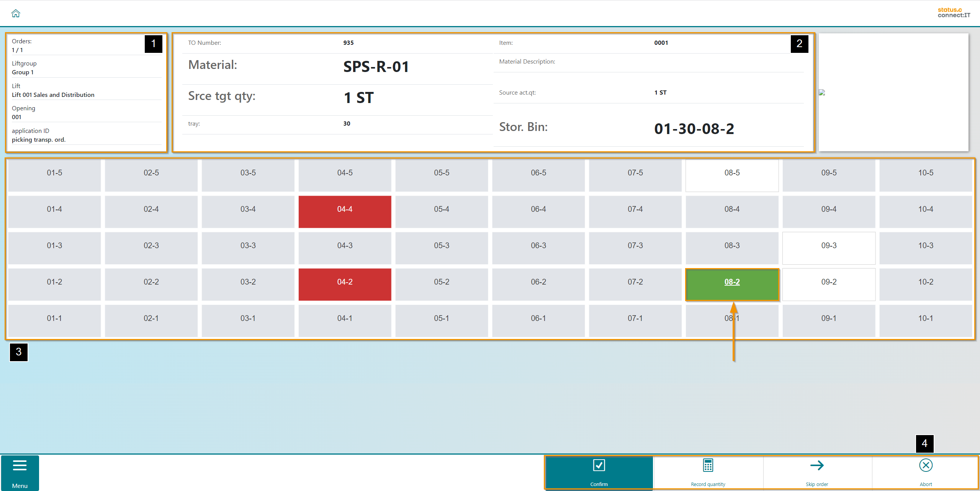Select red bin cell 04-4
This screenshot has width=980, height=491.
tap(345, 211)
